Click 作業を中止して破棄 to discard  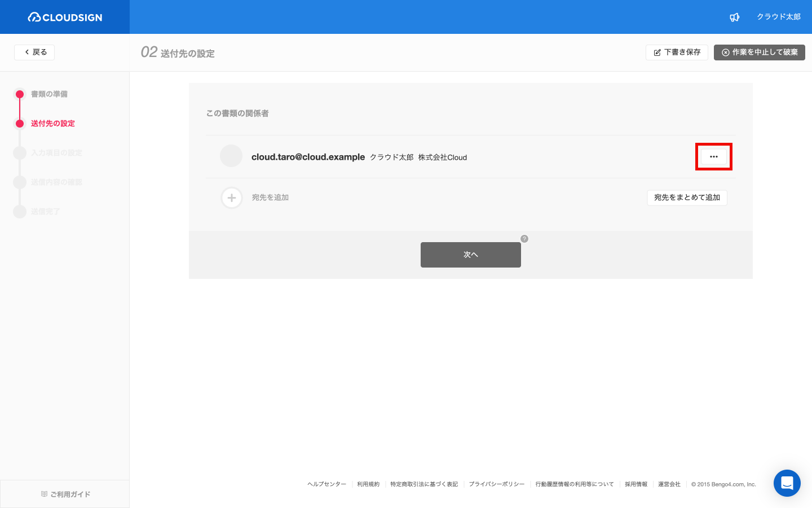(x=759, y=52)
